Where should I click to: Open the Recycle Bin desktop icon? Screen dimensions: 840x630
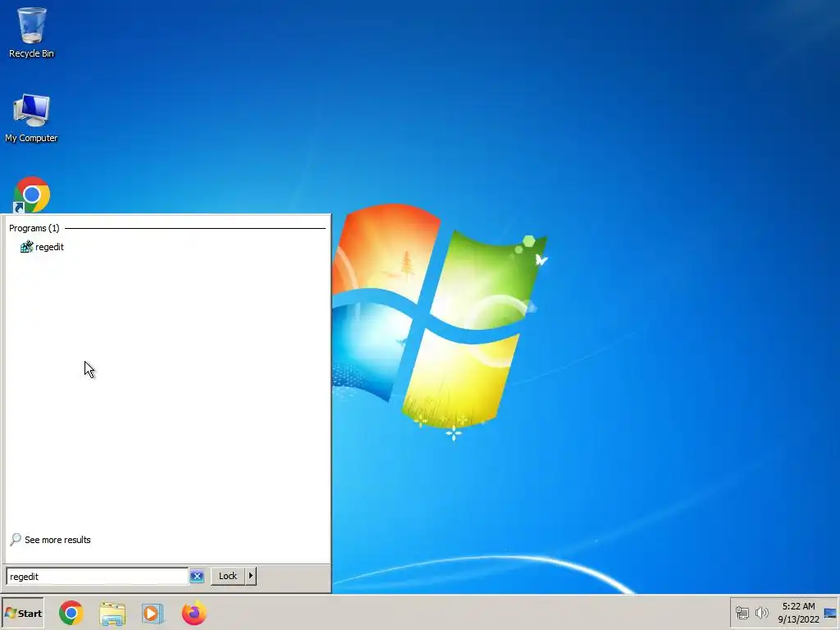coord(32,33)
